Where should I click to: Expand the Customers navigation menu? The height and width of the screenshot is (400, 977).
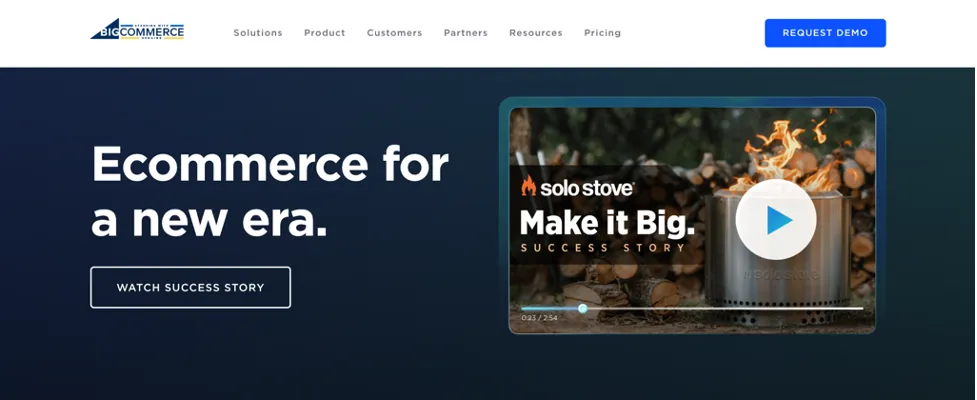394,33
